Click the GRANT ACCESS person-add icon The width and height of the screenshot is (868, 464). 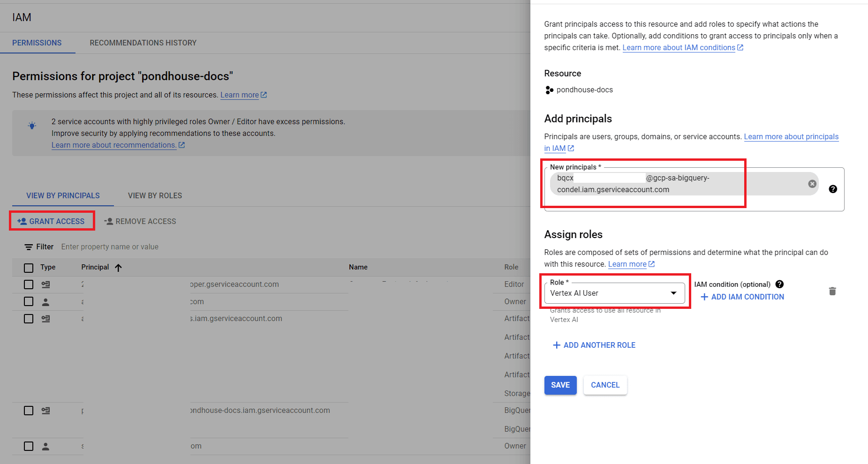click(22, 221)
